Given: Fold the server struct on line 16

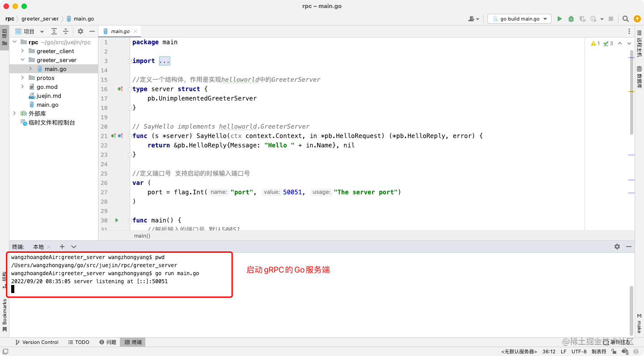Looking at the screenshot, I should [x=129, y=89].
